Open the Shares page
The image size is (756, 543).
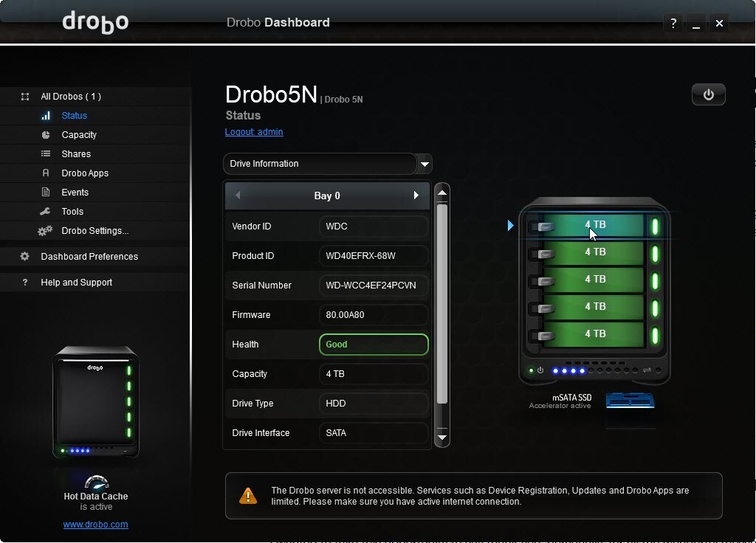[x=76, y=153]
